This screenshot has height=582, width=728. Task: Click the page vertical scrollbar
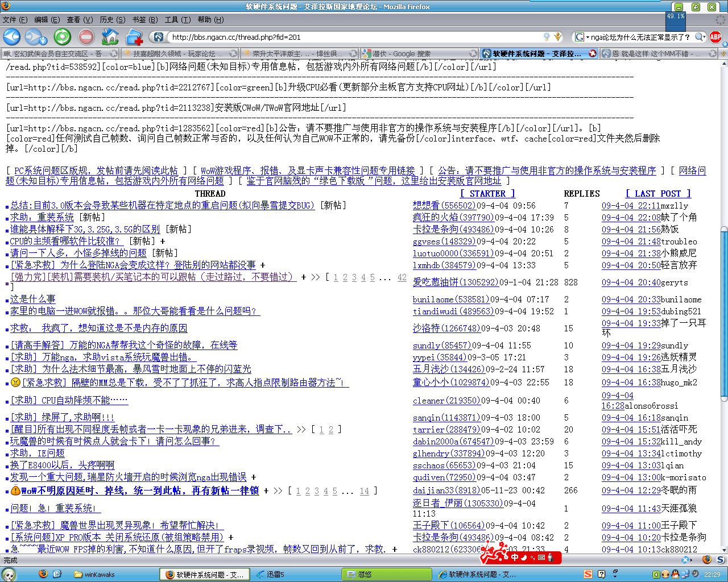point(723,313)
